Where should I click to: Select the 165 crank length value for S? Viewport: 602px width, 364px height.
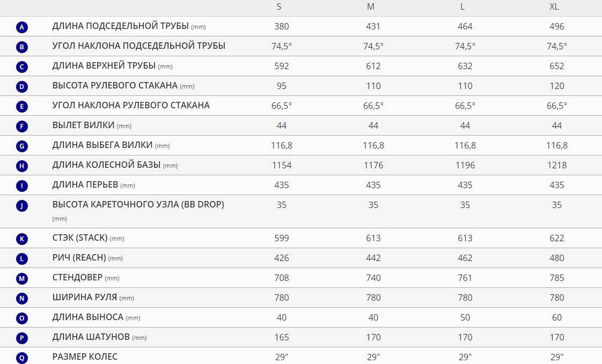[x=282, y=338]
